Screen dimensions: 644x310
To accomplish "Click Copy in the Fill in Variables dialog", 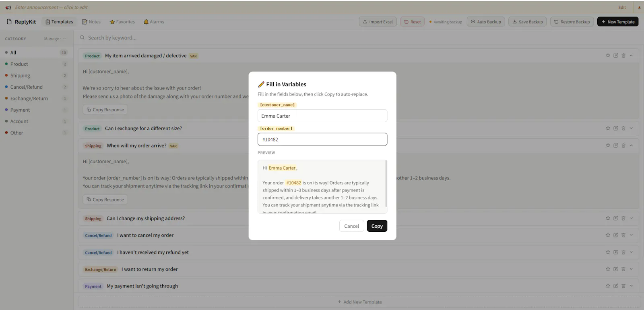I will tap(377, 226).
